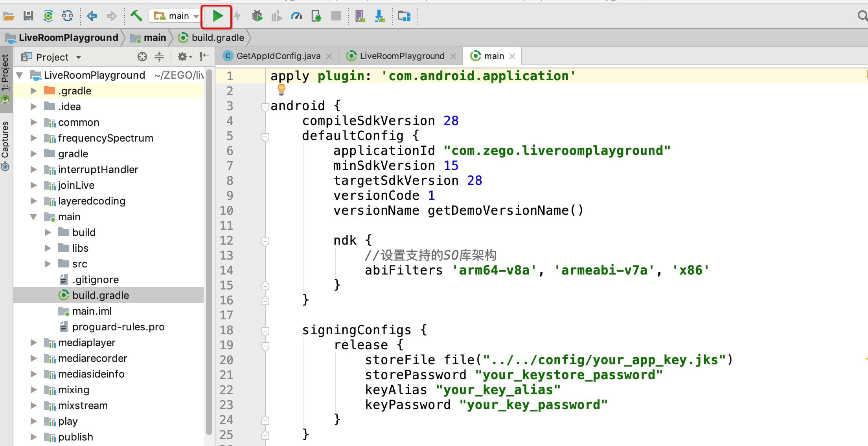The image size is (868, 446).
Task: Open the SDK Manager download icon
Action: [x=380, y=16]
